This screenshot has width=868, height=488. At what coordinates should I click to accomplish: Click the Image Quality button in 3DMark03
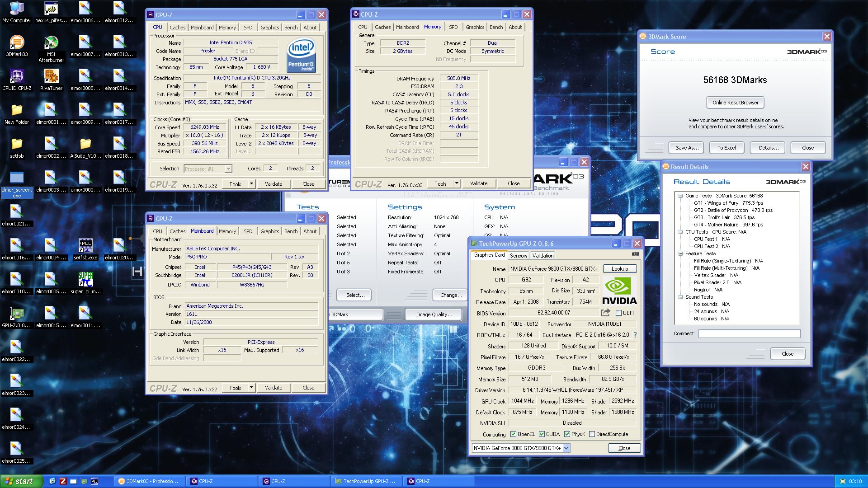pos(434,314)
